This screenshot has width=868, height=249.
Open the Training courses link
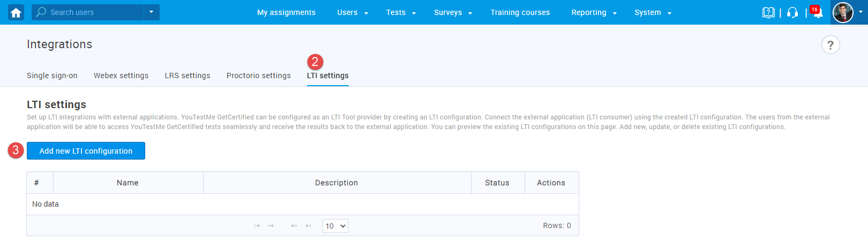[x=520, y=12]
